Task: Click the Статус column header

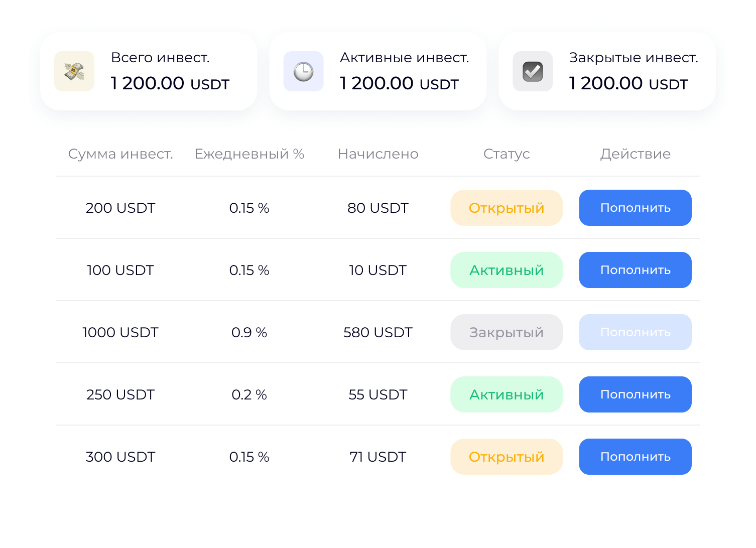Action: (x=507, y=154)
